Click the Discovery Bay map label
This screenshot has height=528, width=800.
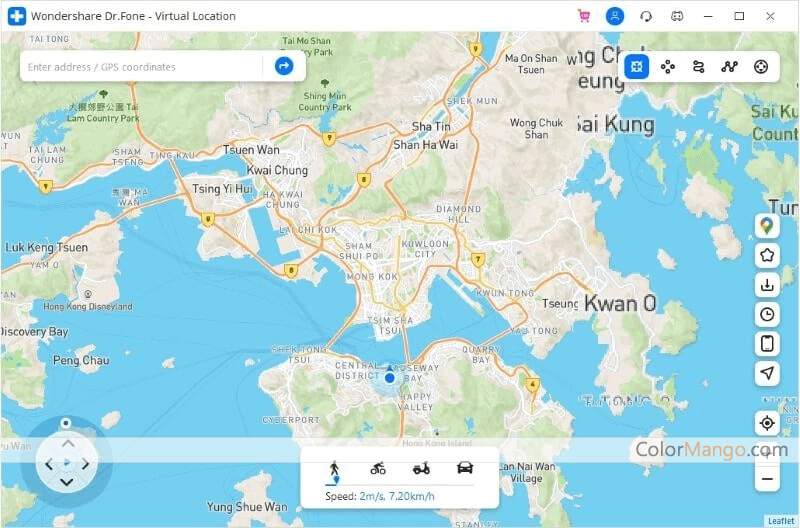(x=35, y=332)
